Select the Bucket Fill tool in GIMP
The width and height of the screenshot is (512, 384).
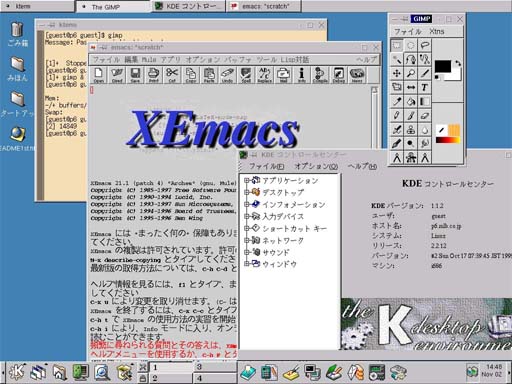(411, 101)
